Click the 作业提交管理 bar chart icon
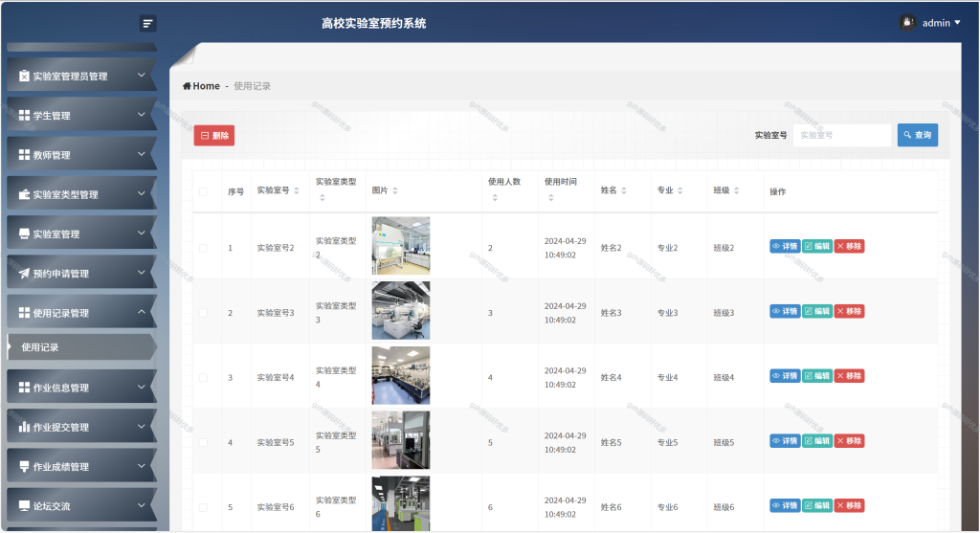Screen dimensions: 980x533 [24, 427]
